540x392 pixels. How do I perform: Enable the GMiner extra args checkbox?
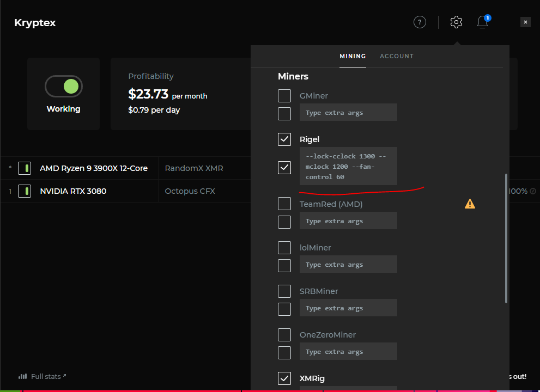coord(284,114)
